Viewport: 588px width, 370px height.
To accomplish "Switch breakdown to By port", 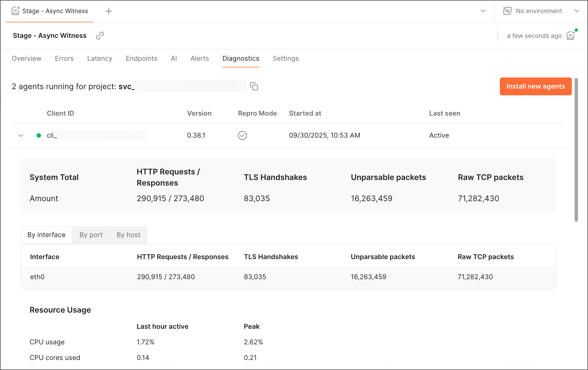I will tap(91, 235).
